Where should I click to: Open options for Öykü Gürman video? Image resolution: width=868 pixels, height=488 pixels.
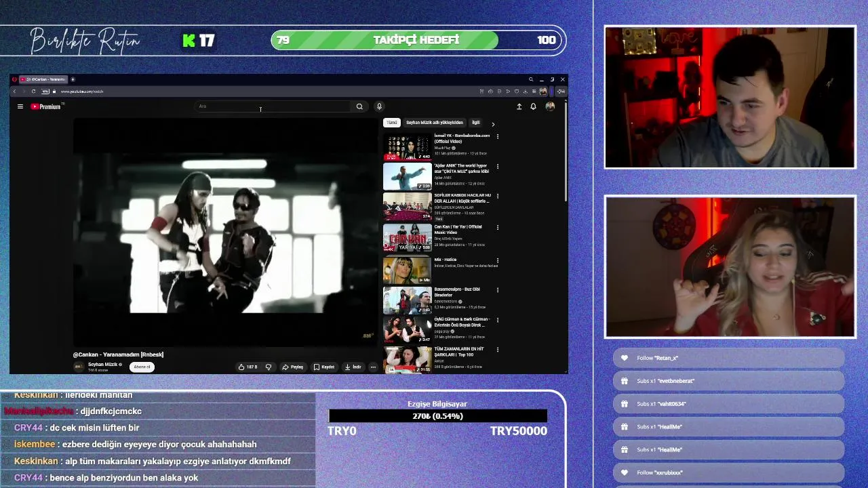498,320
